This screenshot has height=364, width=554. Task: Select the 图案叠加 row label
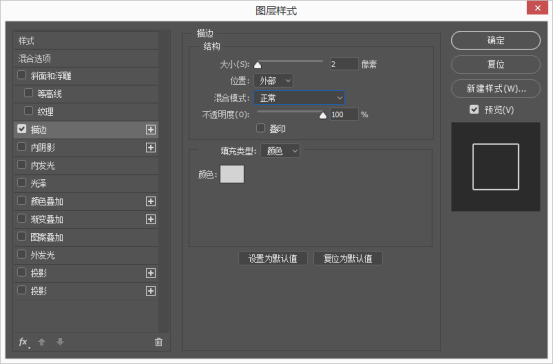pyautogui.click(x=47, y=237)
